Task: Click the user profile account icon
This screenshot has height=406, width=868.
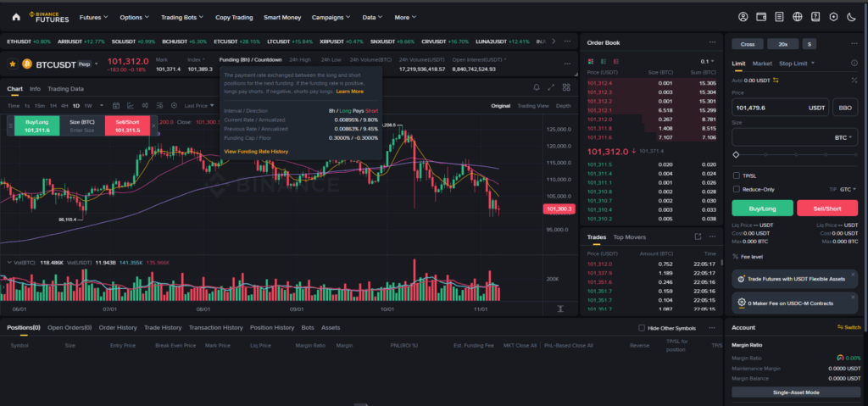Action: [743, 17]
